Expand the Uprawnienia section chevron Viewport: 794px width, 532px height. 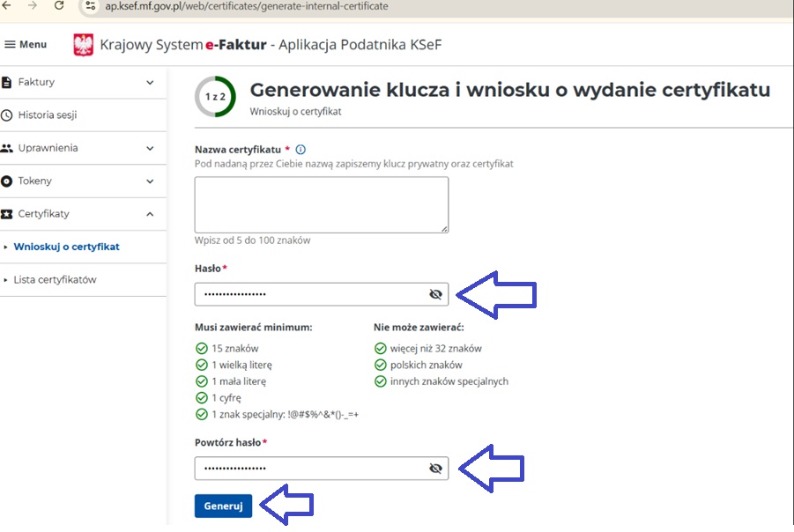[150, 148]
